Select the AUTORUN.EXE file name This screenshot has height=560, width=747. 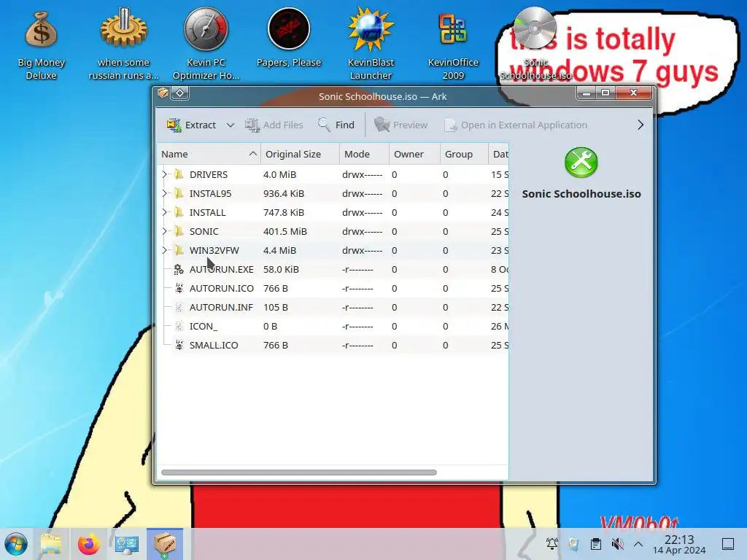pyautogui.click(x=222, y=270)
